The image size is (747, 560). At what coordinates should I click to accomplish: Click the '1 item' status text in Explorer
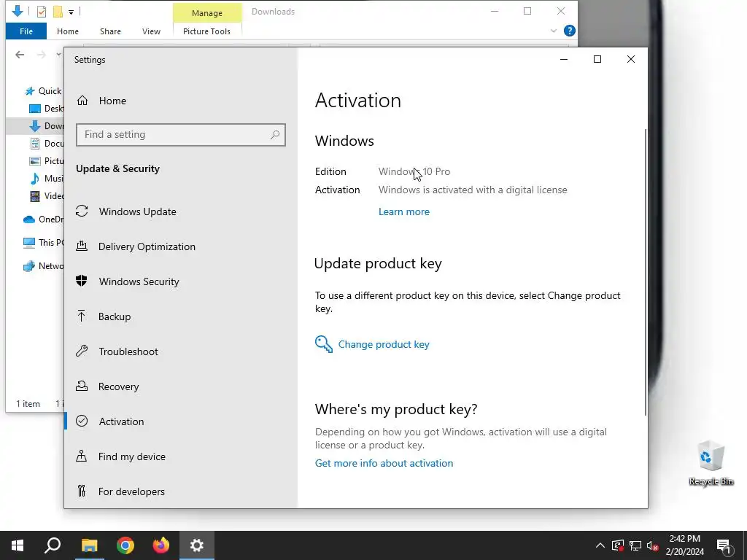pos(28,404)
